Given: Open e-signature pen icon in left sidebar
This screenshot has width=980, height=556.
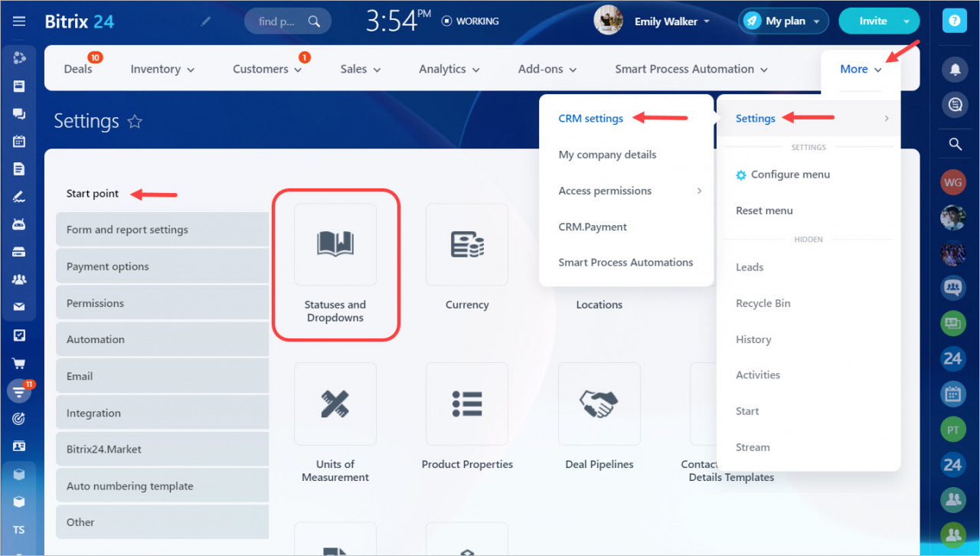Looking at the screenshot, I should click(x=19, y=196).
